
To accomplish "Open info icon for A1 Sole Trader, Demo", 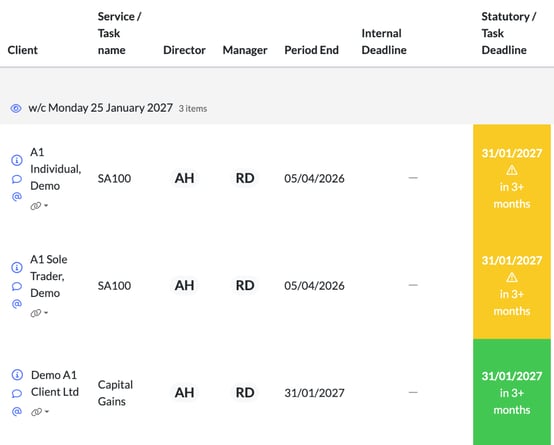I will (17, 267).
